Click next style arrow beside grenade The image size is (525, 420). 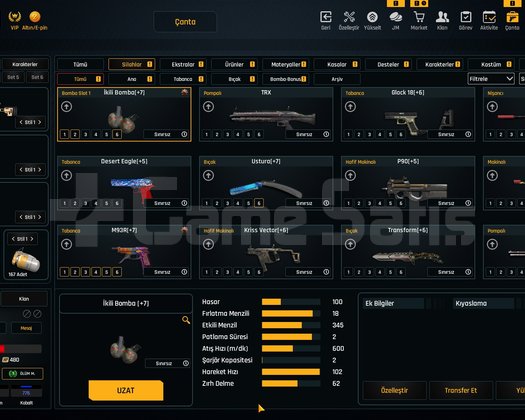click(32, 239)
